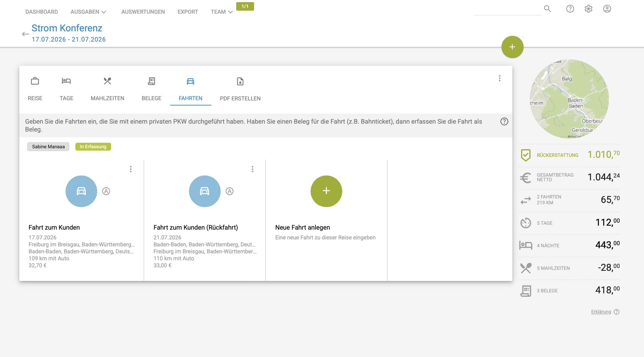This screenshot has height=357, width=644.
Task: Switch to the Belege tab
Action: [151, 88]
